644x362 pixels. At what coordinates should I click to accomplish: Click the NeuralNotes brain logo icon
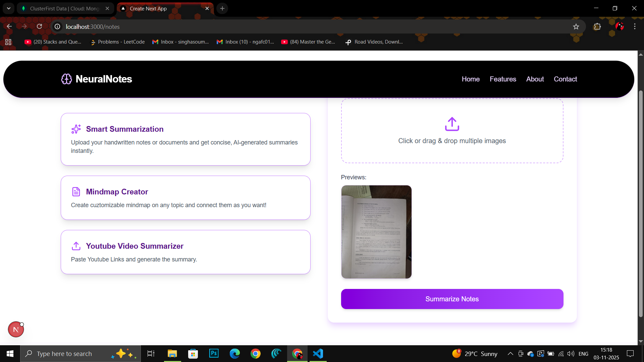pos(66,79)
